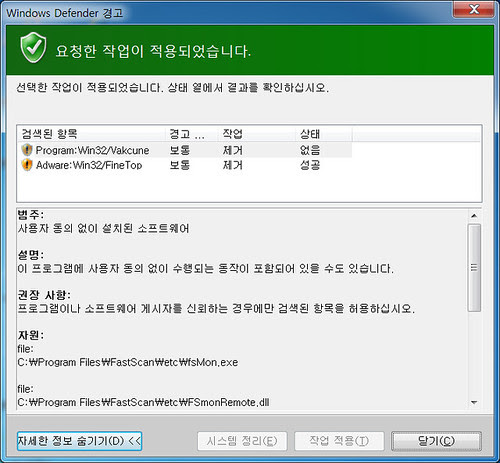Image resolution: width=500 pixels, height=463 pixels.
Task: Click the 닫기(C) button
Action: pyautogui.click(x=436, y=441)
